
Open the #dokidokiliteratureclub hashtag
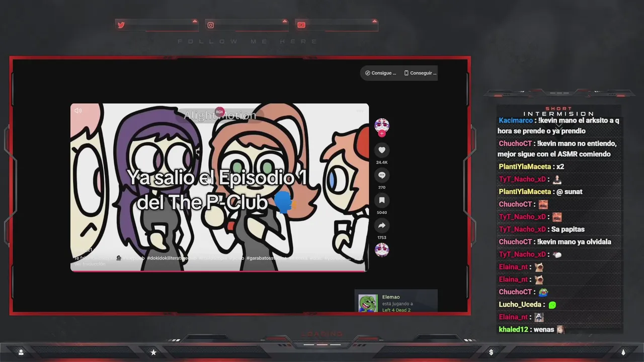(172, 258)
